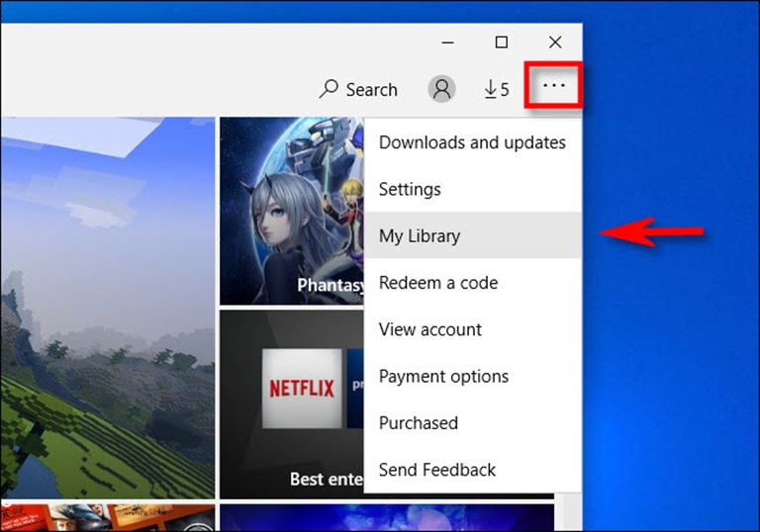Click the user account profile icon
This screenshot has height=532, width=760.
(441, 89)
